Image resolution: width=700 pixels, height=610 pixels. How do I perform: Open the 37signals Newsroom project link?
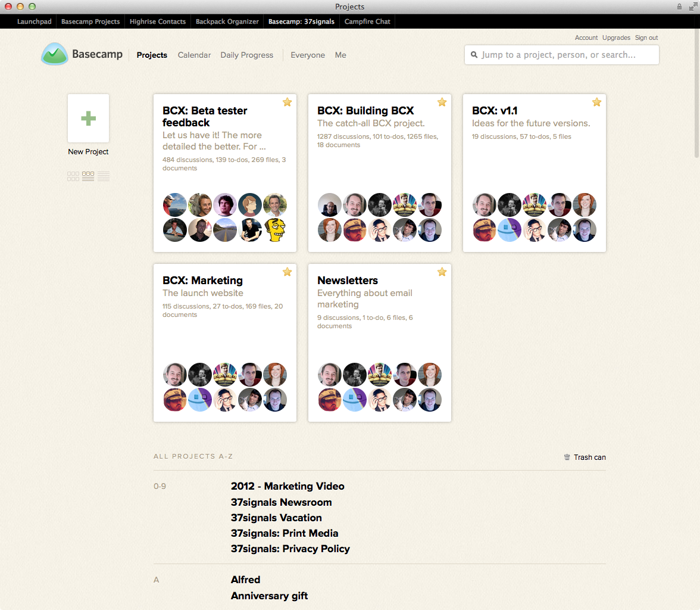coord(281,502)
